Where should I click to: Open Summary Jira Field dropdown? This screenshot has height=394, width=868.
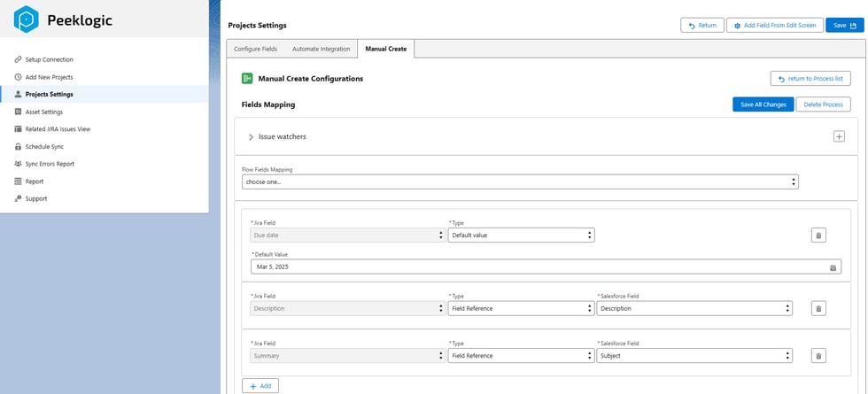pyautogui.click(x=347, y=356)
